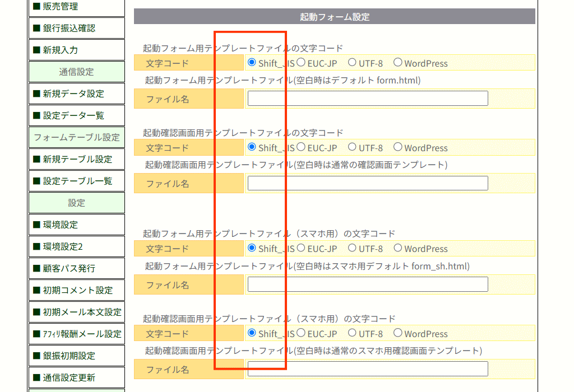Select EUC-JP for 起動確認画面用 スマホ用 encoding
The width and height of the screenshot is (574, 392).
click(x=301, y=333)
